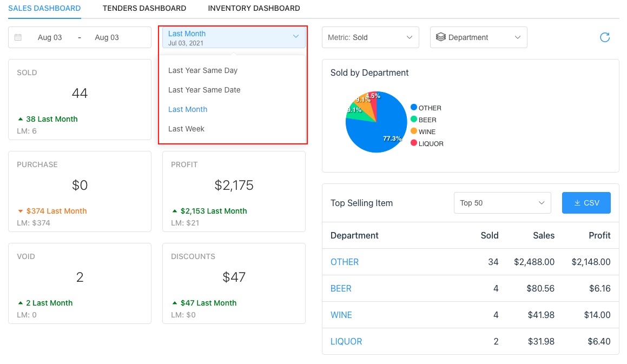Open the OTHER department link
The width and height of the screenshot is (627, 364).
pos(345,262)
